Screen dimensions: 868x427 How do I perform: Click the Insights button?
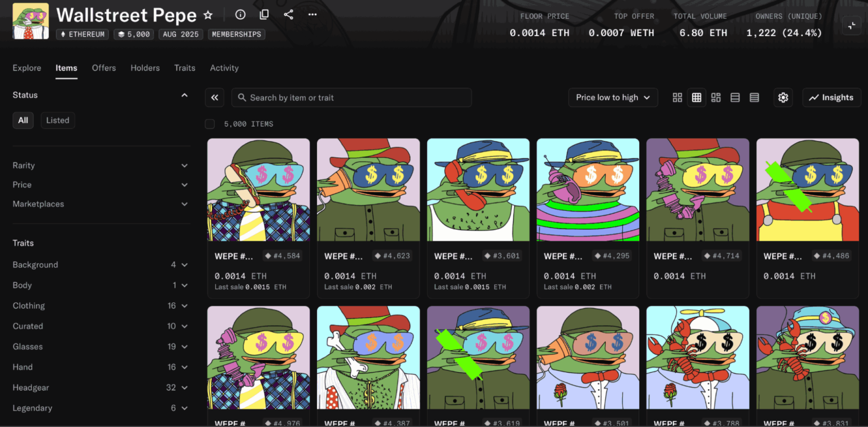pyautogui.click(x=831, y=97)
